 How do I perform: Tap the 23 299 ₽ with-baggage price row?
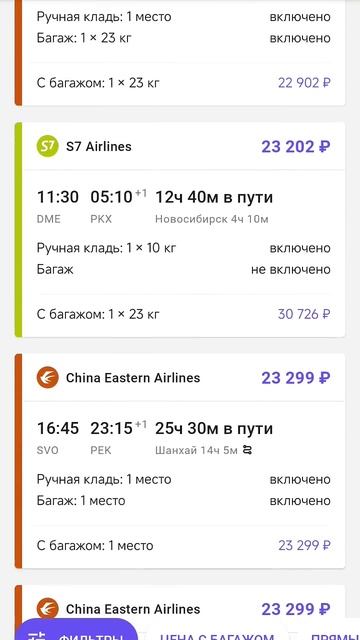coord(184,545)
